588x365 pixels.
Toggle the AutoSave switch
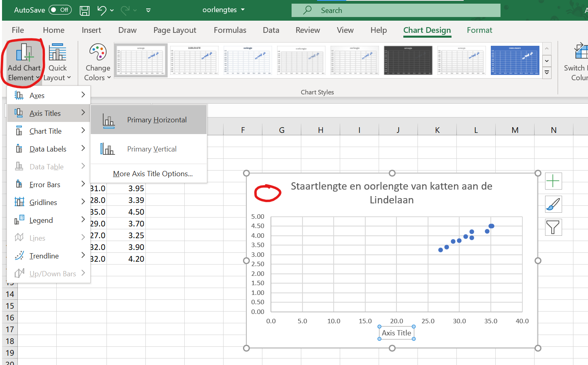60,10
